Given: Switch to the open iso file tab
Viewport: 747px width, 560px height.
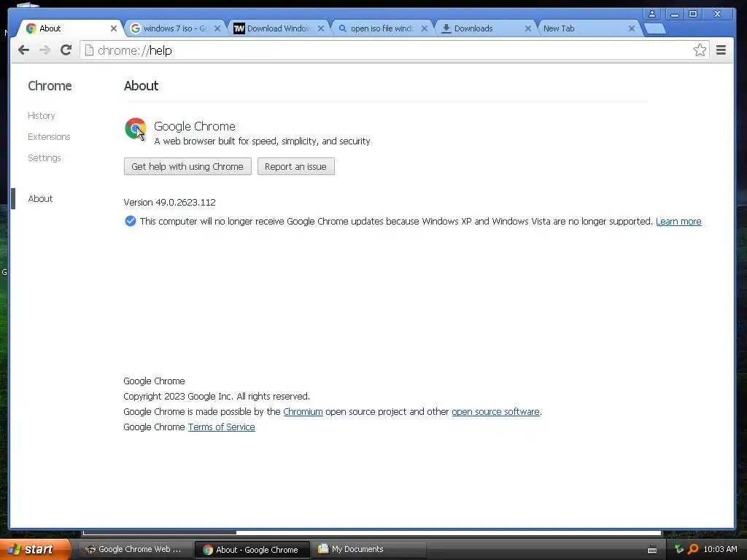Looking at the screenshot, I should [382, 28].
